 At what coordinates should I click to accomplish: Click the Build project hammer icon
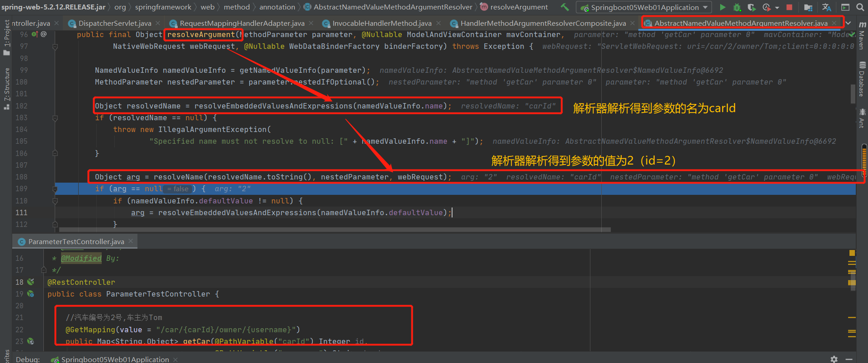pyautogui.click(x=565, y=7)
